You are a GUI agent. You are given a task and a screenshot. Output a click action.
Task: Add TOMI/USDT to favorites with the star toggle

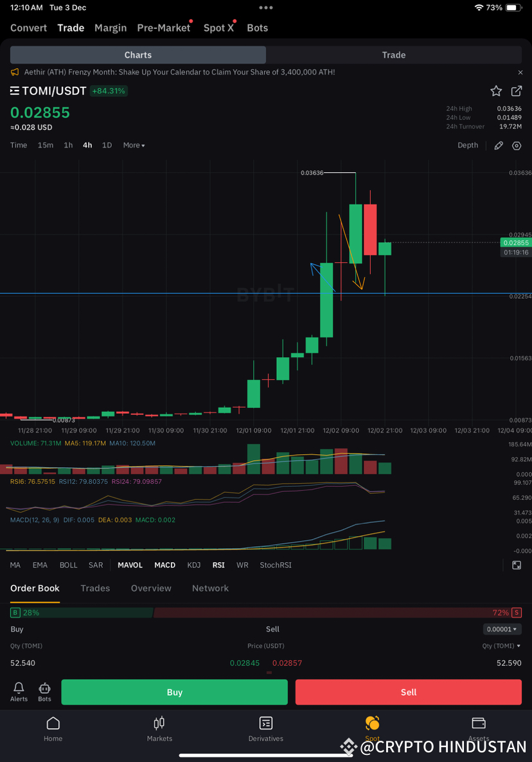point(496,91)
